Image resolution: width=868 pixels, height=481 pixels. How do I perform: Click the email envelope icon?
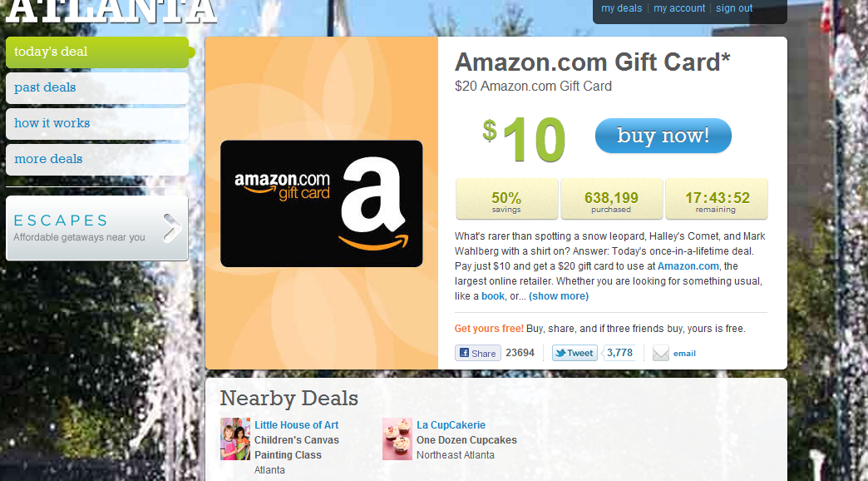661,353
